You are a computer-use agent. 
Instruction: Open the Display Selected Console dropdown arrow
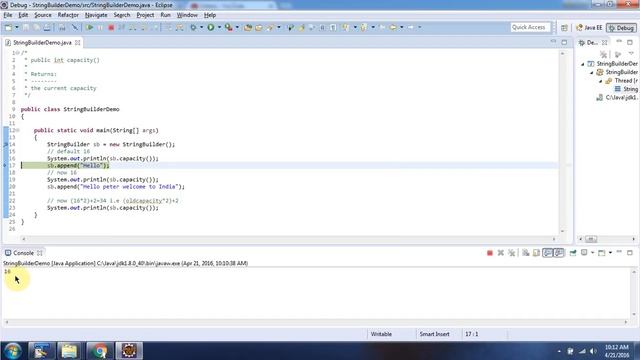click(592, 253)
